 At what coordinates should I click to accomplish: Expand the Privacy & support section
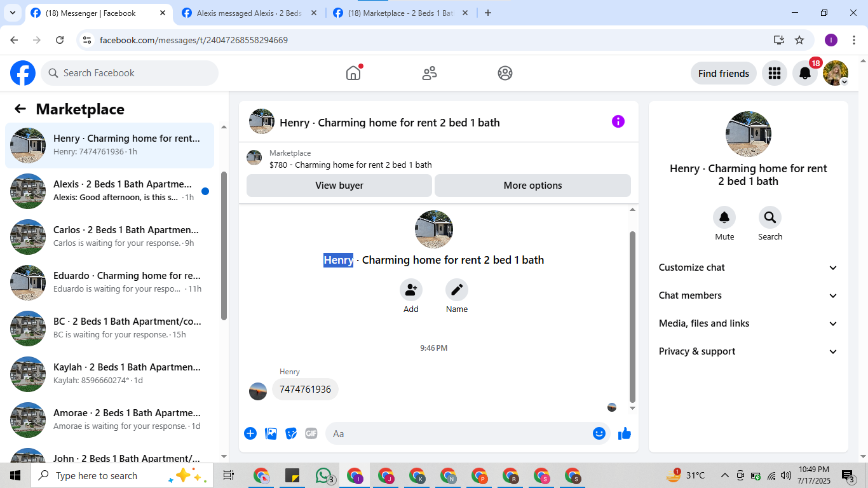[x=749, y=351]
